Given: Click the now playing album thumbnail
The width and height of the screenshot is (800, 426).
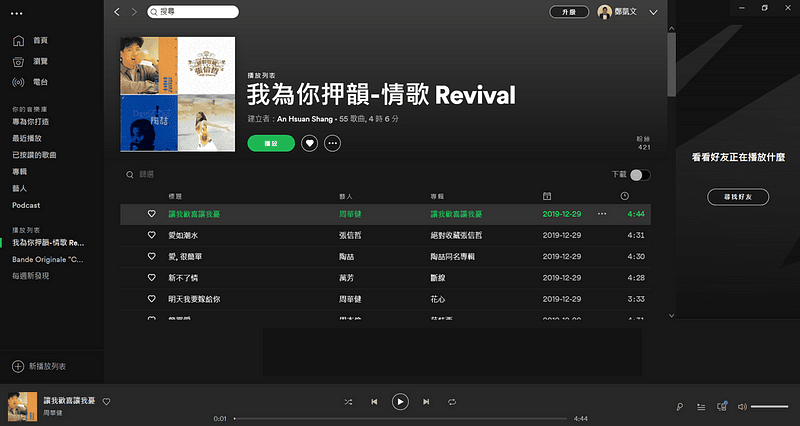Looking at the screenshot, I should coord(22,406).
